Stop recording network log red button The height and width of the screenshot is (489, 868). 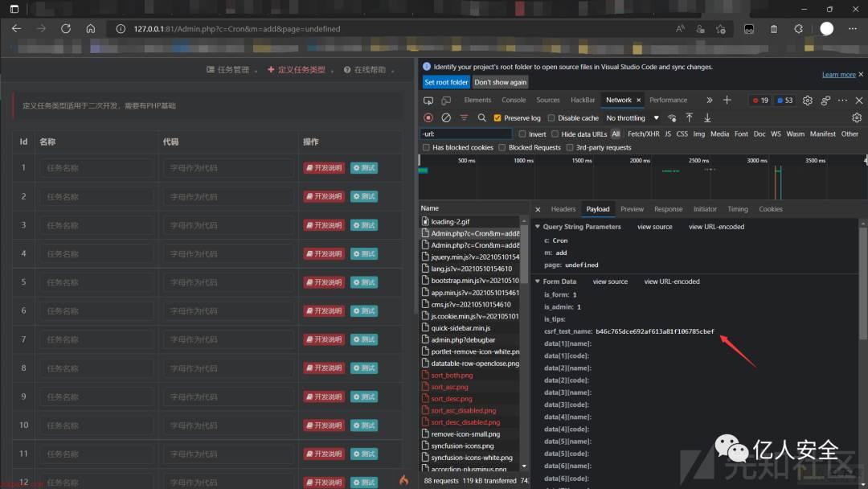[x=428, y=117]
